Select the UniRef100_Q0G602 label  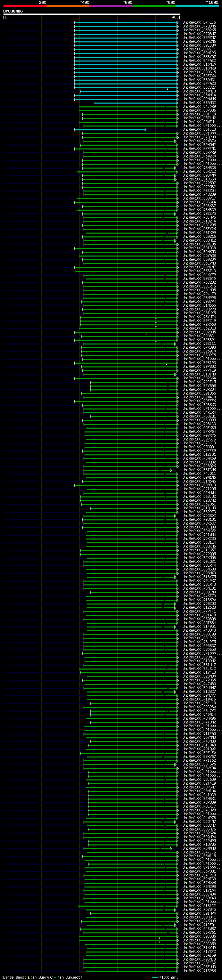click(x=199, y=516)
